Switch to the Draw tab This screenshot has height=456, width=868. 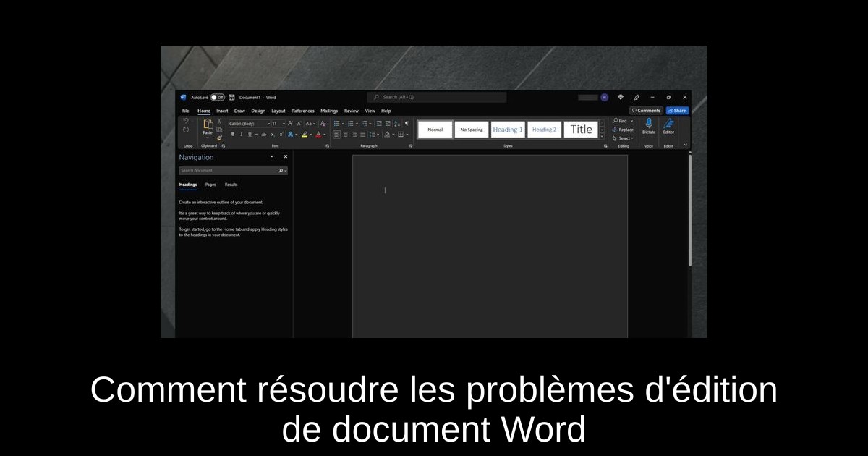point(239,111)
